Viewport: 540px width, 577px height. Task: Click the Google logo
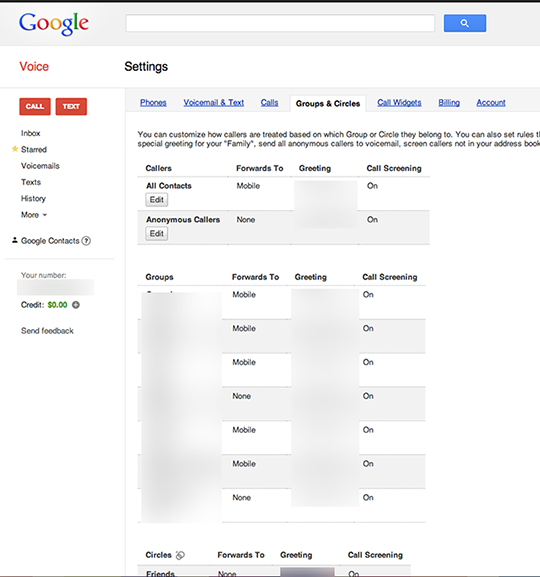[54, 24]
